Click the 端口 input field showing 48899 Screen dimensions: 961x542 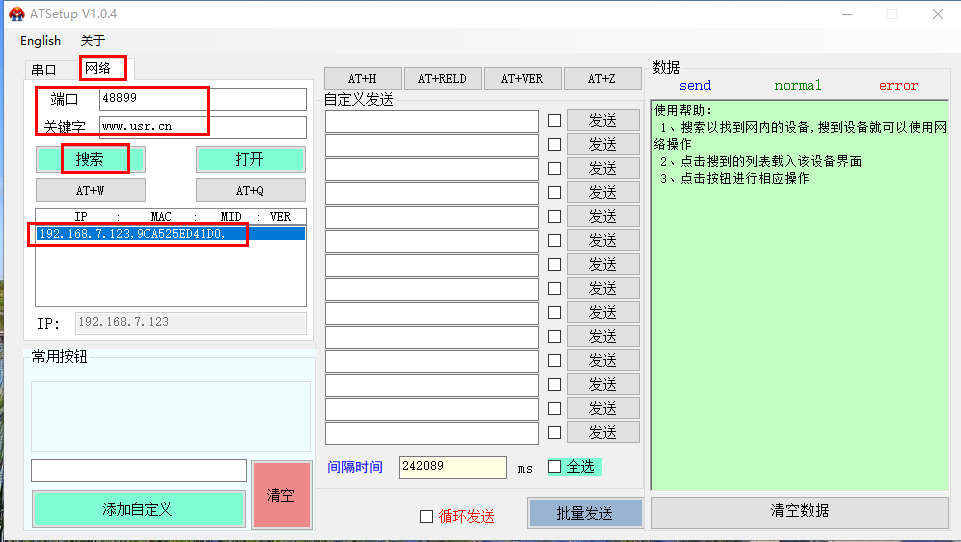coord(202,99)
